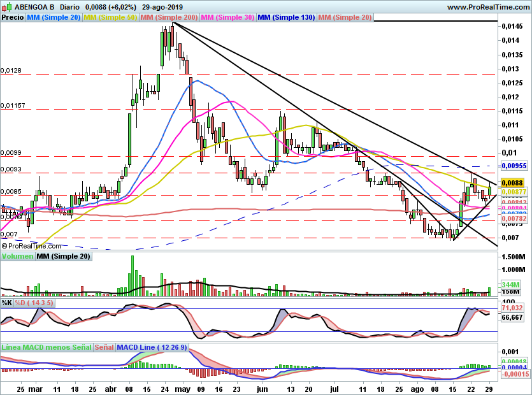The image size is (532, 395).
Task: Click the ABENGOA B ticker name
Action: click(34, 7)
